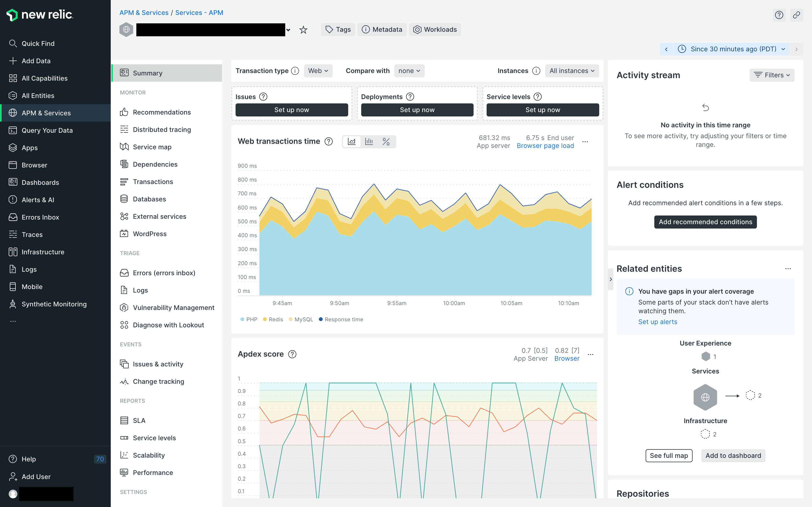Open Related entities options menu
This screenshot has height=507, width=812.
tap(788, 269)
